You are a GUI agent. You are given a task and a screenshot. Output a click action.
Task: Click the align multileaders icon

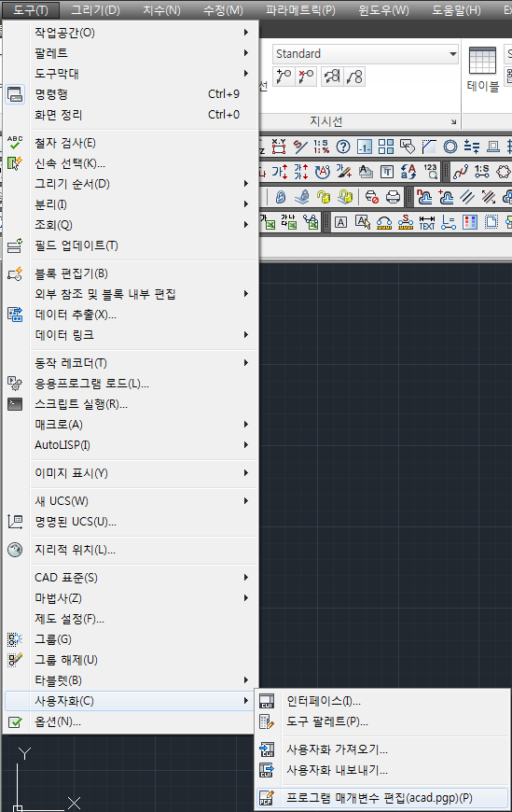click(332, 77)
